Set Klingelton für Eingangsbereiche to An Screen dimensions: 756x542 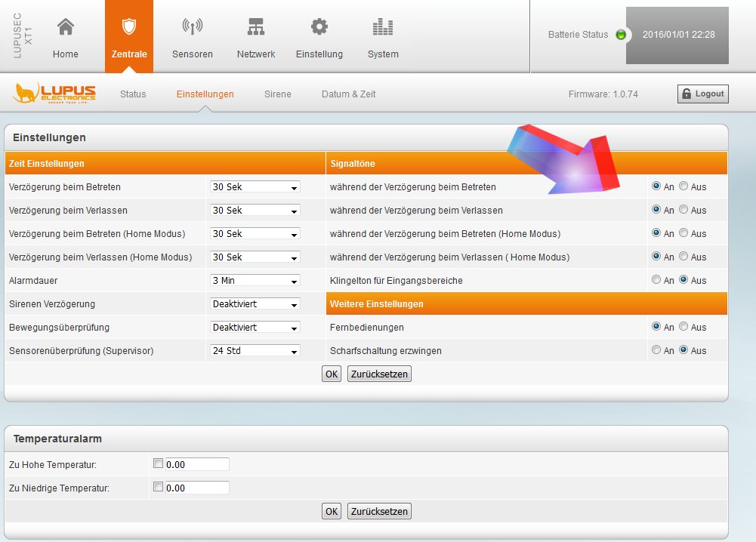pyautogui.click(x=656, y=280)
